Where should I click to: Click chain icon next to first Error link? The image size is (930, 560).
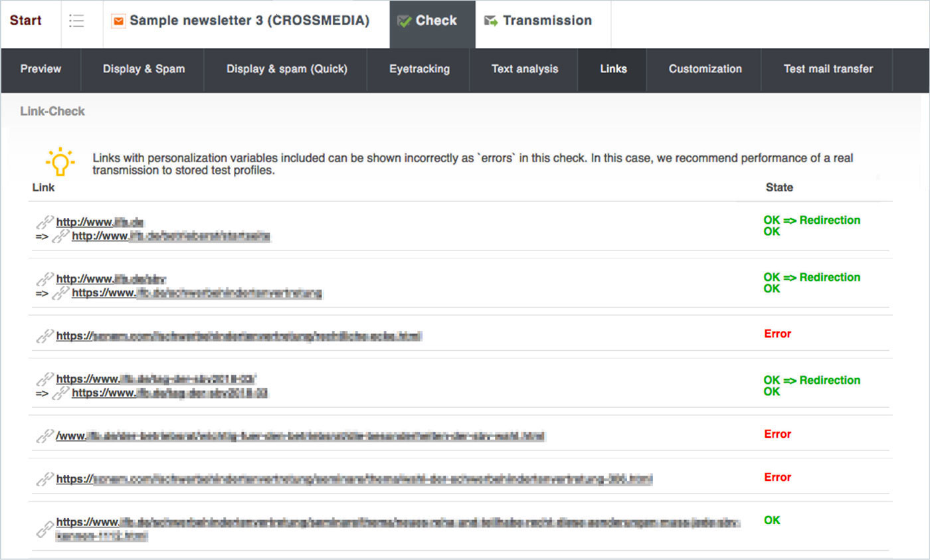[x=45, y=336]
